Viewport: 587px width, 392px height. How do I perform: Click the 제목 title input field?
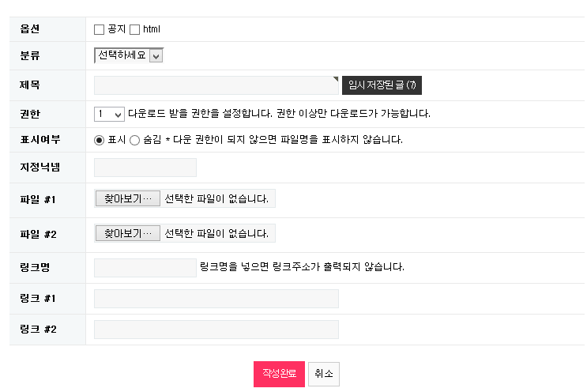point(215,85)
